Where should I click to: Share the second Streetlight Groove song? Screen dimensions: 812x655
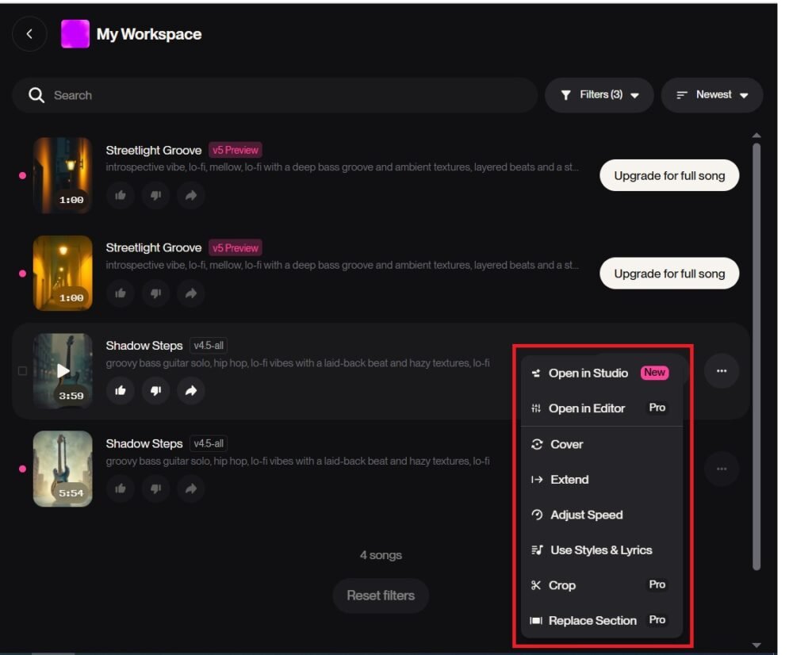pyautogui.click(x=191, y=293)
